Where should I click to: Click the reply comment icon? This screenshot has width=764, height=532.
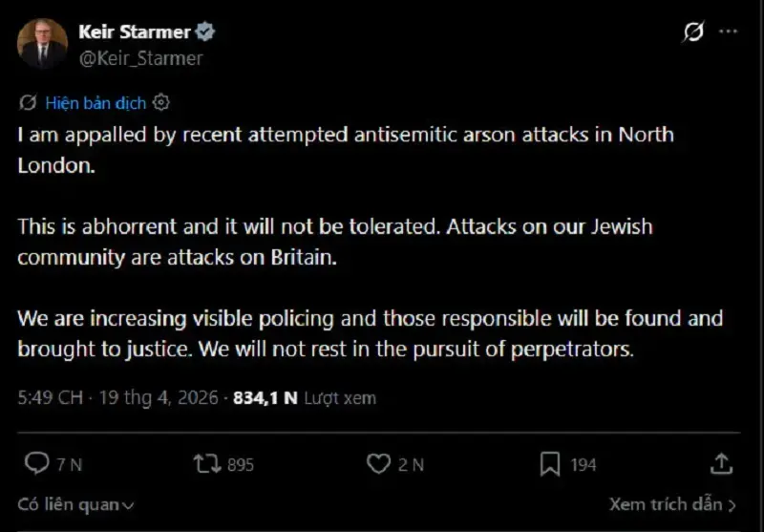click(36, 464)
